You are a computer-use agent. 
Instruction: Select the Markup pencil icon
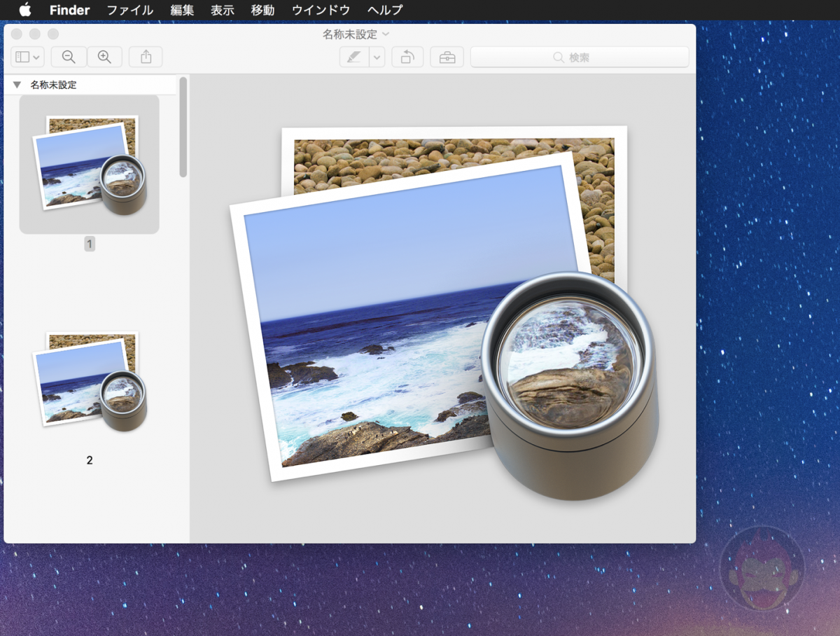[356, 57]
